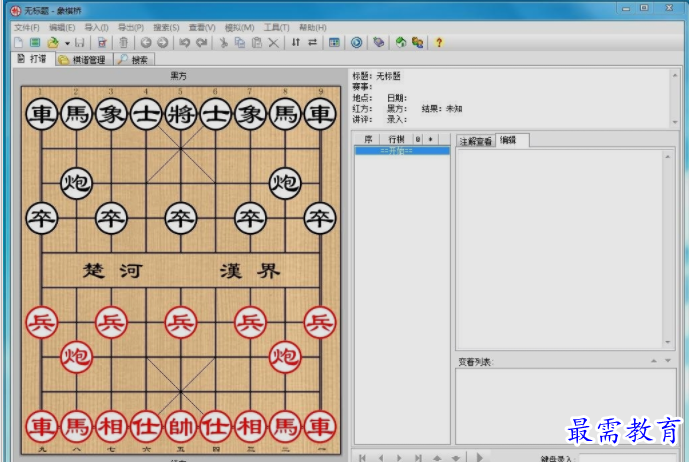The width and height of the screenshot is (689, 462).
Task: Click the green board setup toolbar icon
Action: (35, 43)
